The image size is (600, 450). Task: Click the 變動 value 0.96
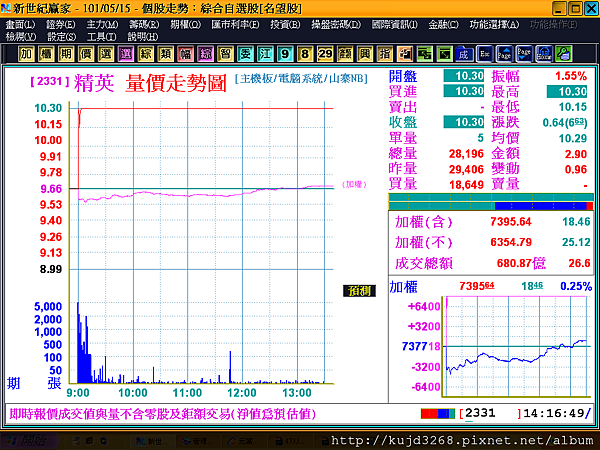(x=576, y=169)
